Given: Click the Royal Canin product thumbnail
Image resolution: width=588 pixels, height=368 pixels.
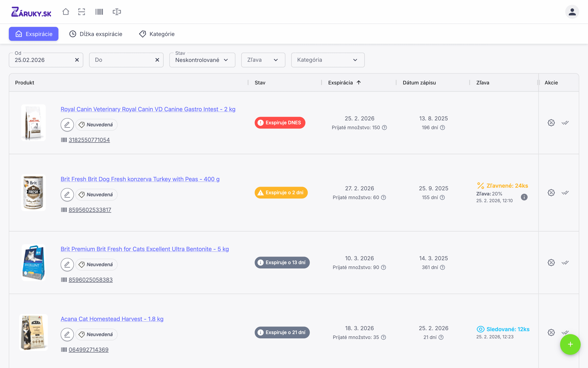Looking at the screenshot, I should (33, 123).
